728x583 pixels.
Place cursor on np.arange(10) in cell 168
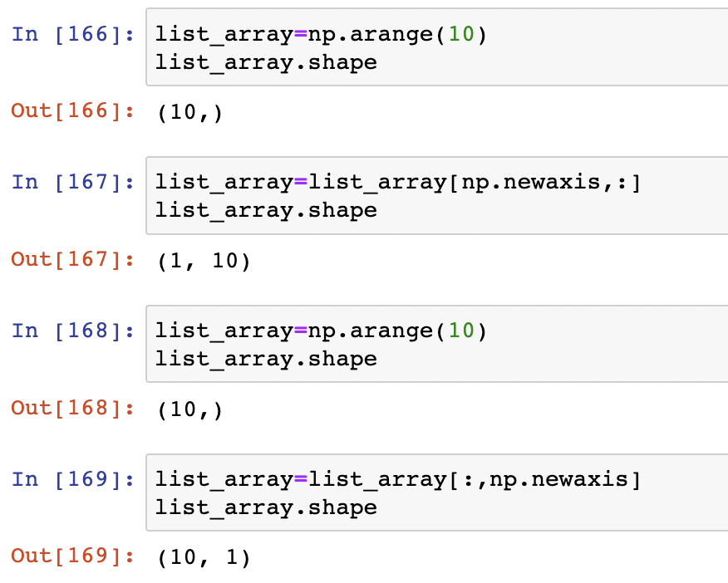[397, 331]
